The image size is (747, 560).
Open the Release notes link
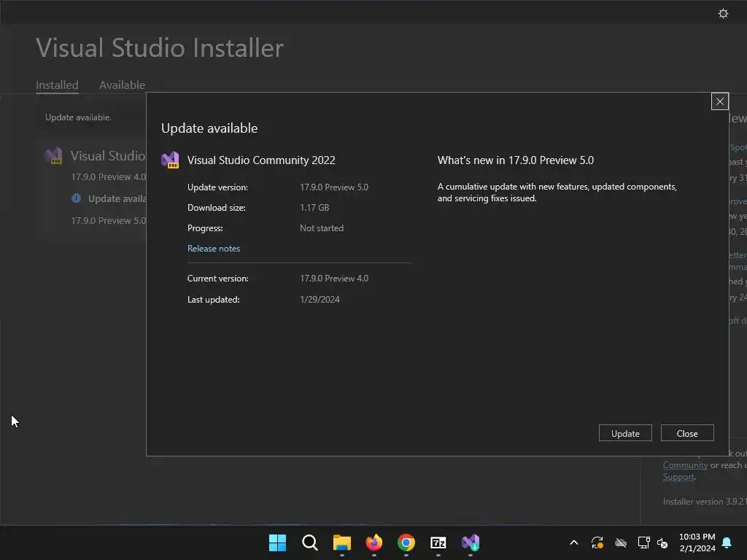214,248
